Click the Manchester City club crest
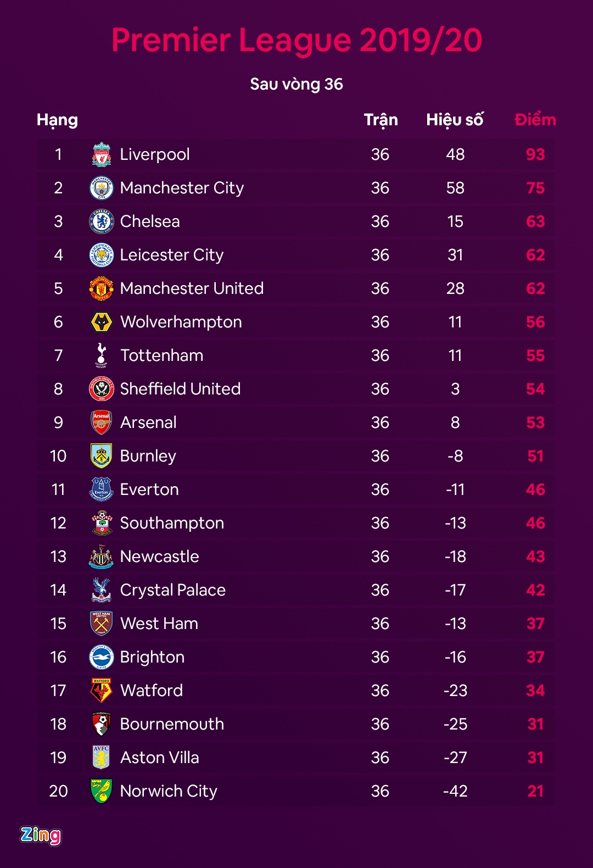This screenshot has height=868, width=593. tap(102, 188)
